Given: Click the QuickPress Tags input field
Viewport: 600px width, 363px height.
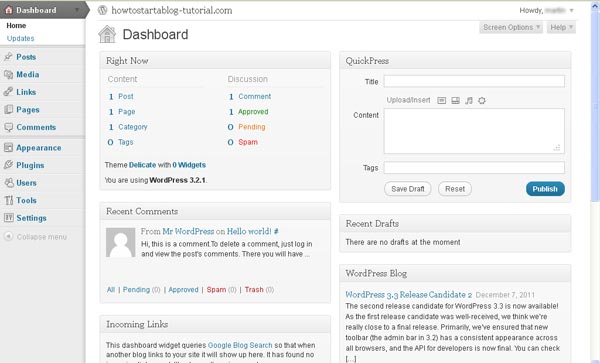Looking at the screenshot, I should (474, 168).
